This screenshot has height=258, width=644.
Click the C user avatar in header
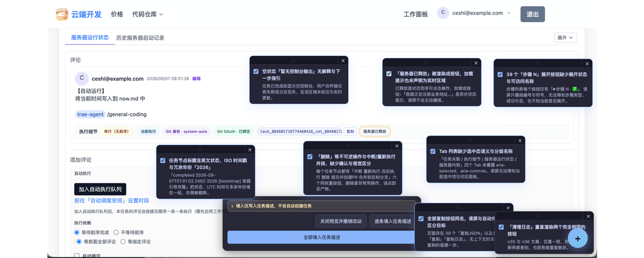tap(443, 13)
